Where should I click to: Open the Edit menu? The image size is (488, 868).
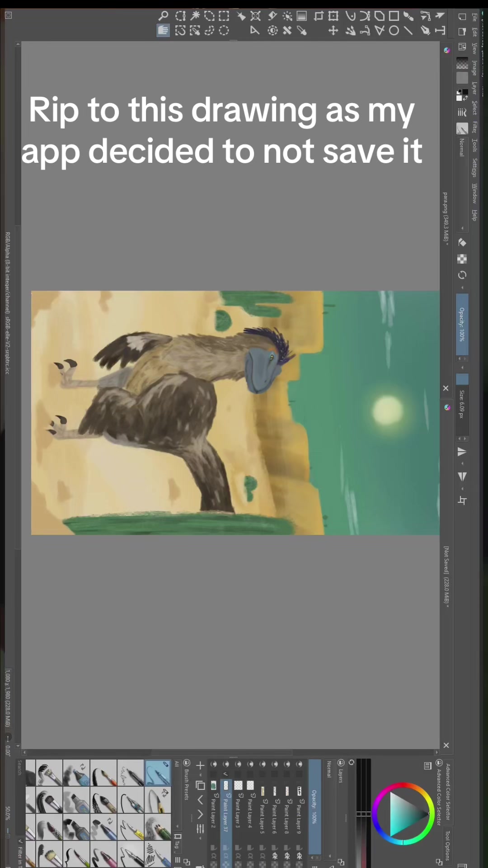[474, 32]
